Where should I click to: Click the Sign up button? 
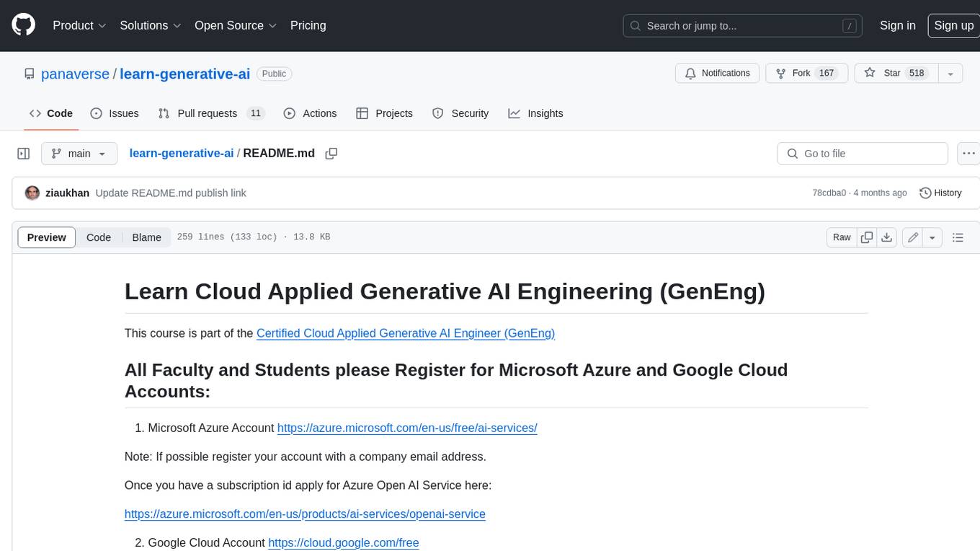point(953,25)
